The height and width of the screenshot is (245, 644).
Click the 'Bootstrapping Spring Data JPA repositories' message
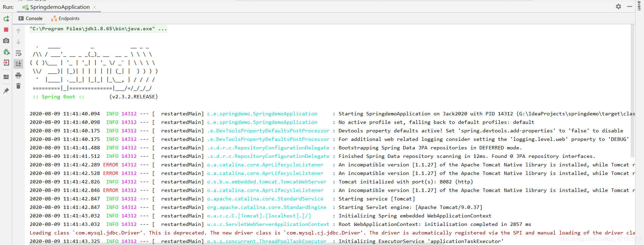tap(430, 148)
